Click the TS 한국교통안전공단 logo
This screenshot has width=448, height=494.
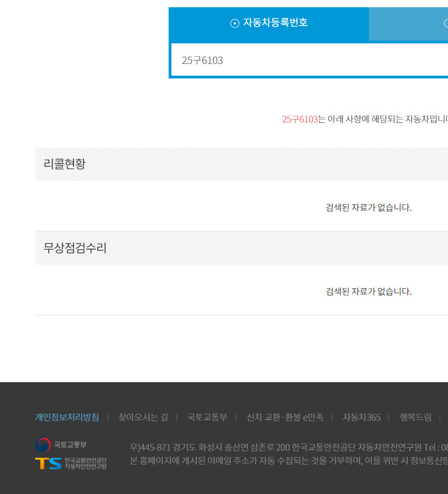[x=71, y=463]
